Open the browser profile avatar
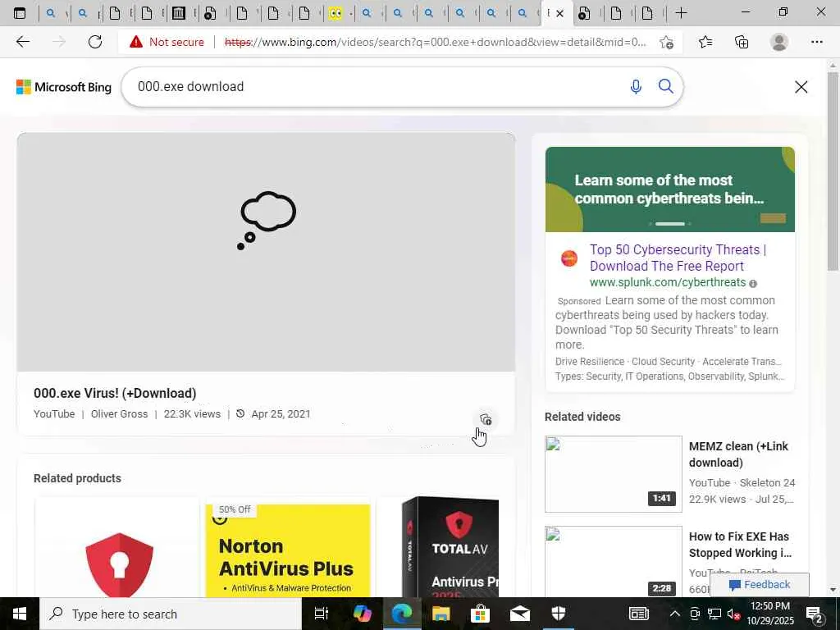The image size is (840, 630). pyautogui.click(x=779, y=42)
